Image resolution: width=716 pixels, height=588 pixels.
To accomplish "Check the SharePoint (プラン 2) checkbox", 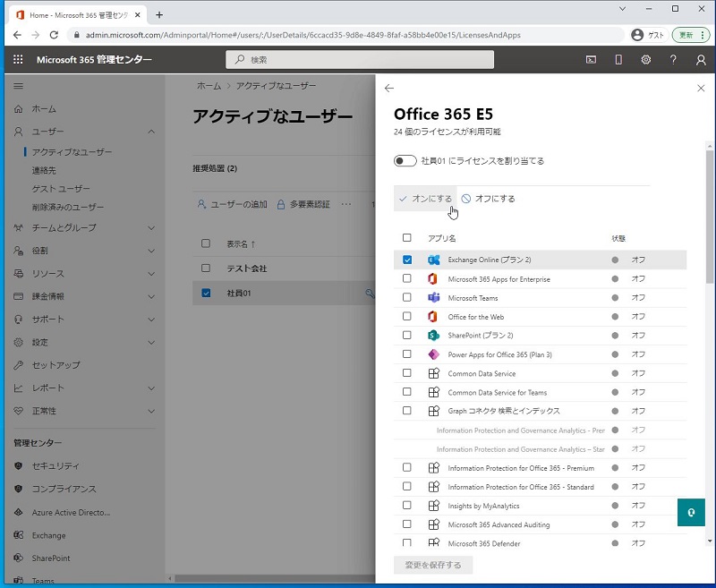I will (x=407, y=335).
